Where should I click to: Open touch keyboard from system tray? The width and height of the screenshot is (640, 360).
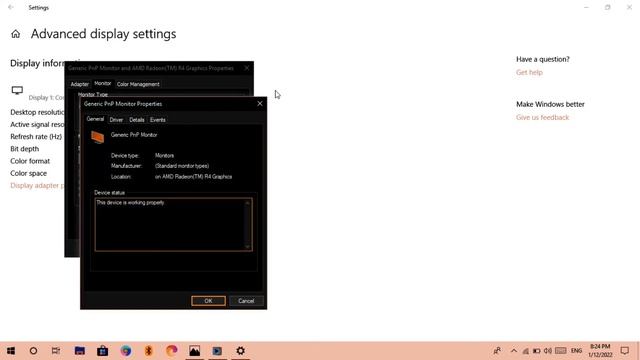[561, 351]
